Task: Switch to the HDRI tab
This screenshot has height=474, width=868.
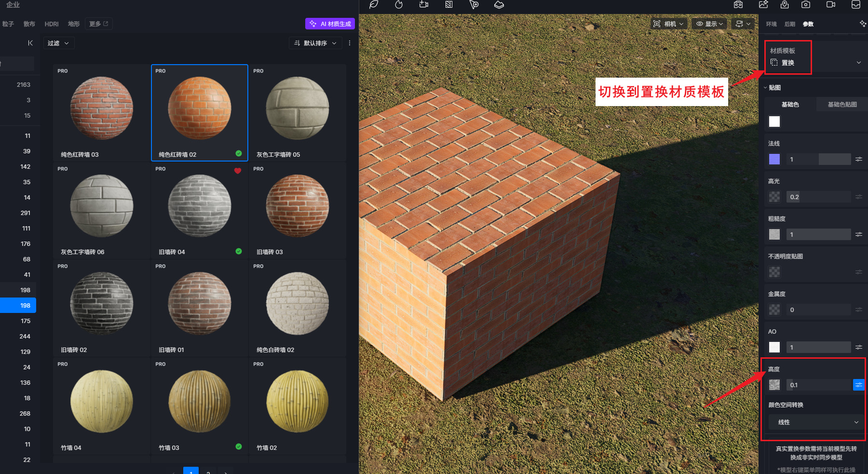Action: [x=52, y=24]
